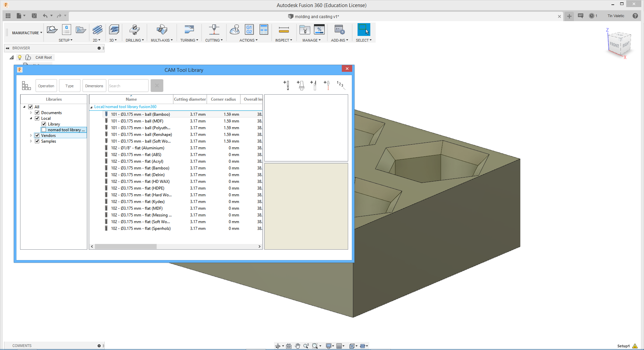The height and width of the screenshot is (350, 644).
Task: Collapse the Local library tree node
Action: click(x=31, y=118)
